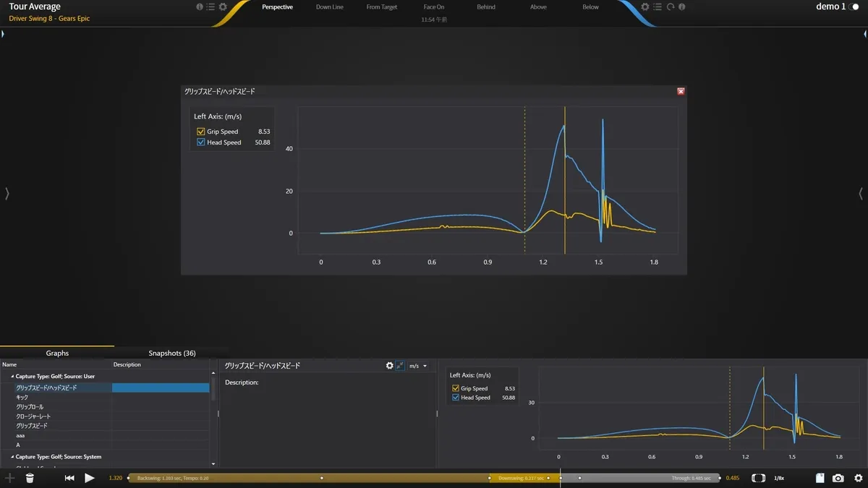This screenshot has width=868, height=488.
Task: Select クロージャーレート graph in list
Action: [33, 416]
